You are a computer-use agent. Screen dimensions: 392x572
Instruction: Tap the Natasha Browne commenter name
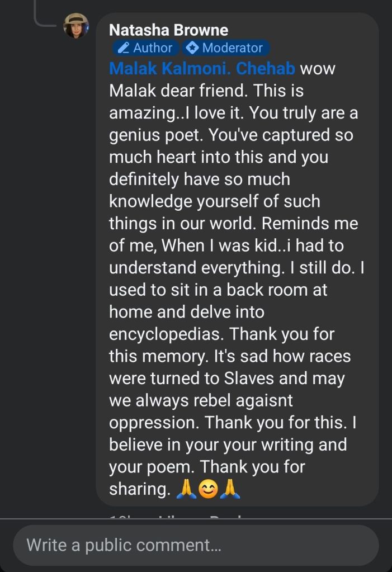[x=168, y=30]
